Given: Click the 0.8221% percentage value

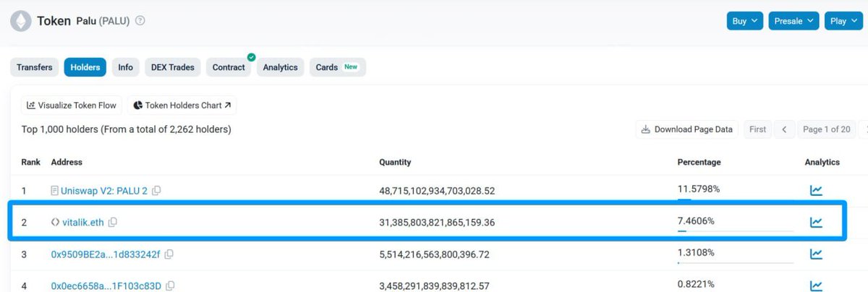Looking at the screenshot, I should tap(694, 285).
